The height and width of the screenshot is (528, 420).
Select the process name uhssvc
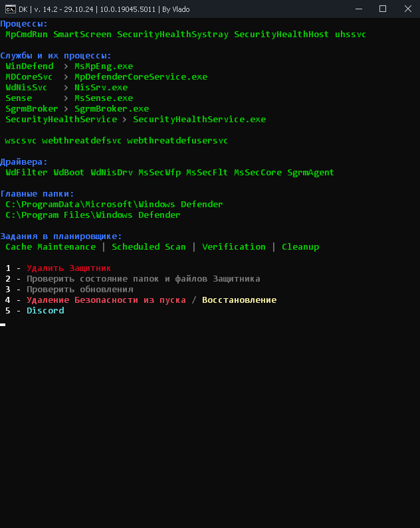pos(350,35)
